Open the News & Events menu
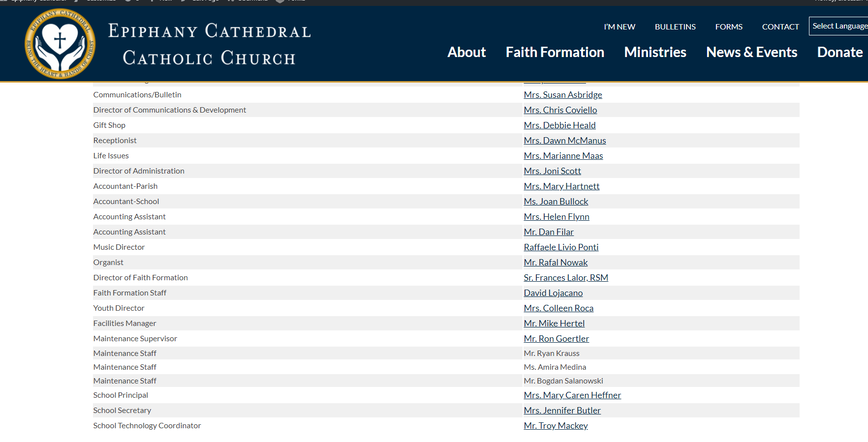 click(751, 52)
